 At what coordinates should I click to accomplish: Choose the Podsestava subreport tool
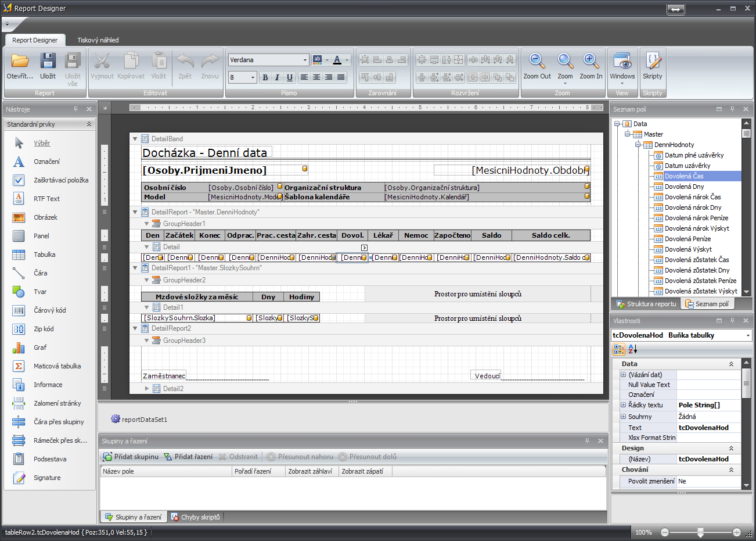[x=50, y=459]
